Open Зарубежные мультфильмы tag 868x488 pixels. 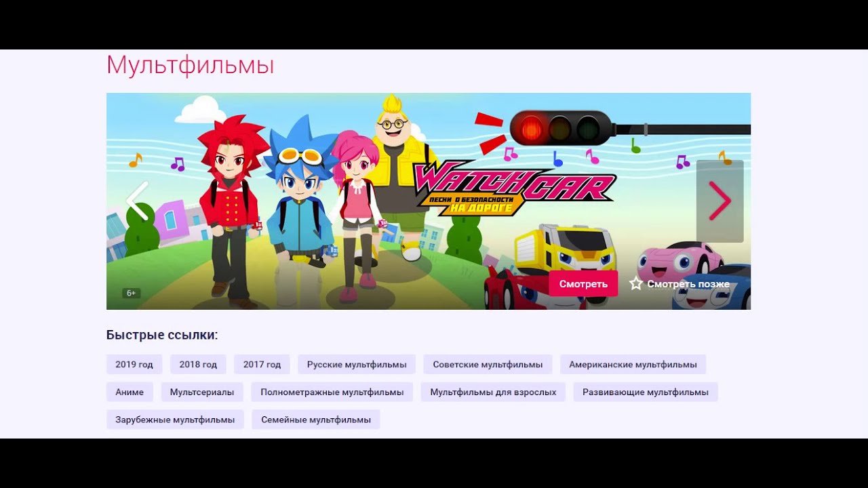point(175,420)
